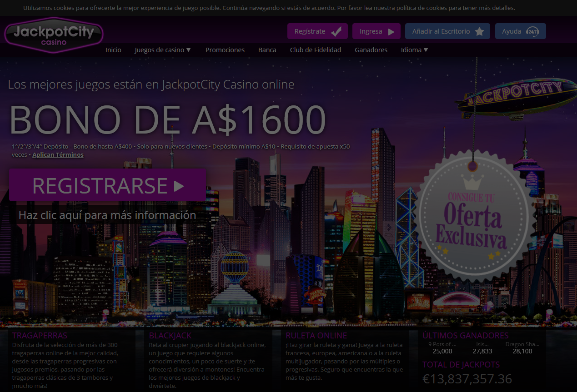This screenshot has height=392, width=577.
Task: Go to the Promociones menu item
Action: point(225,50)
